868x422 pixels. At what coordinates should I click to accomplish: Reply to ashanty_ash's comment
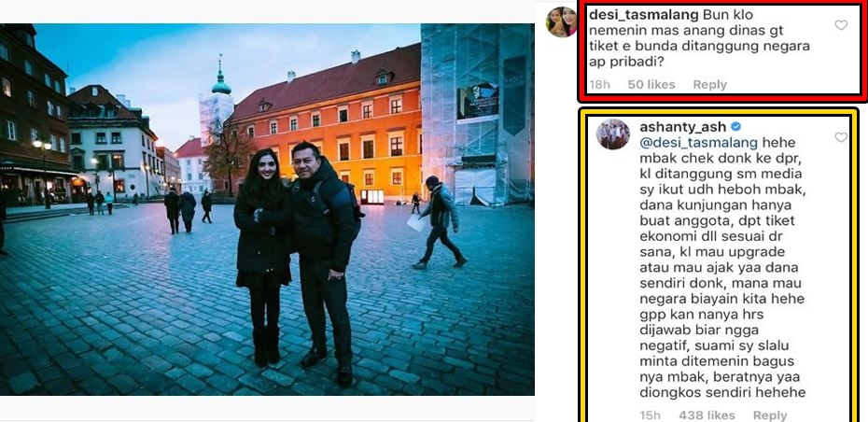(769, 415)
